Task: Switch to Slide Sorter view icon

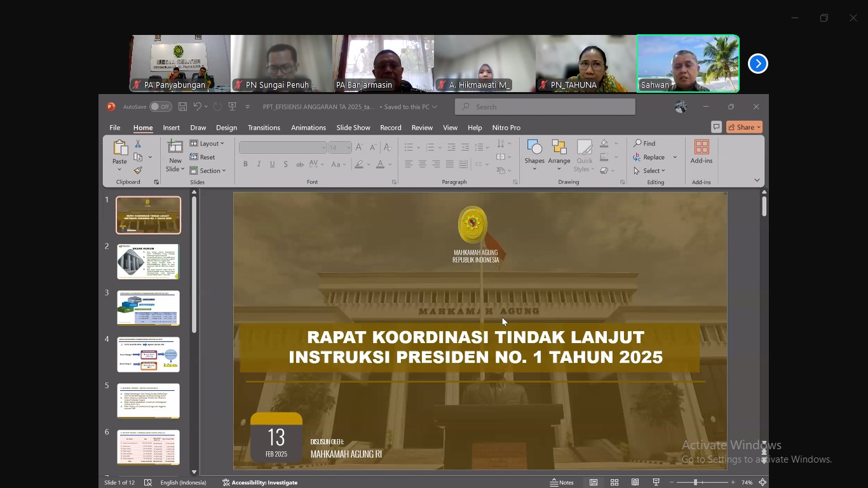Action: coord(614,482)
